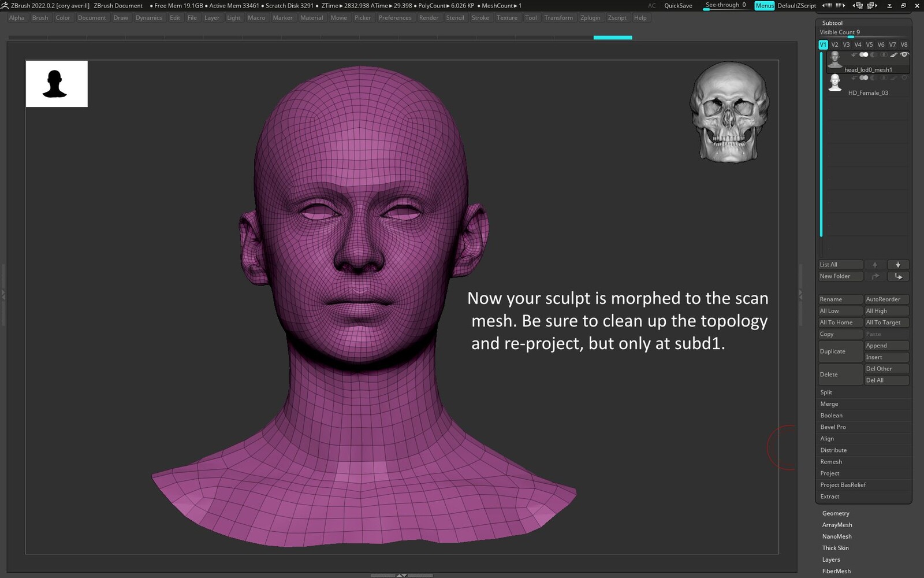Click the move-down arrow icon beside List All
924x578 pixels.
click(897, 265)
